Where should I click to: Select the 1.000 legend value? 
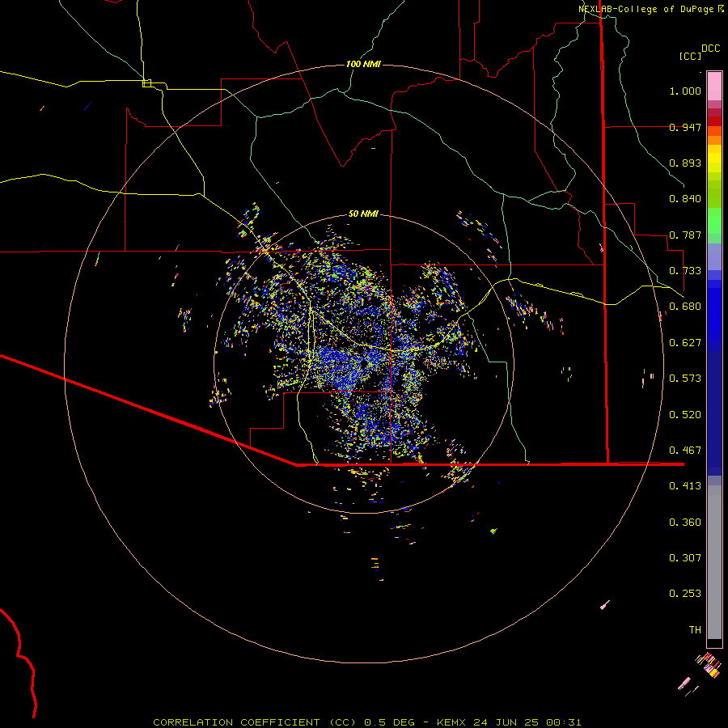pos(685,91)
